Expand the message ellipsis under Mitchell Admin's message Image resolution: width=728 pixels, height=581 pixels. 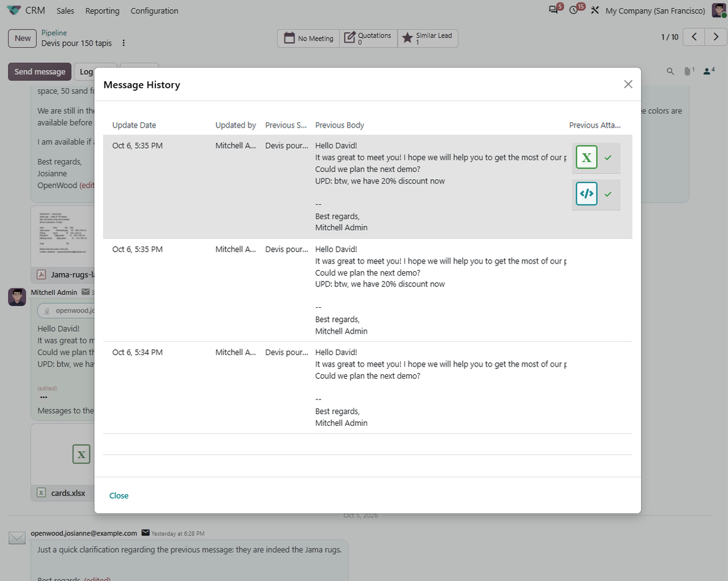tap(44, 397)
